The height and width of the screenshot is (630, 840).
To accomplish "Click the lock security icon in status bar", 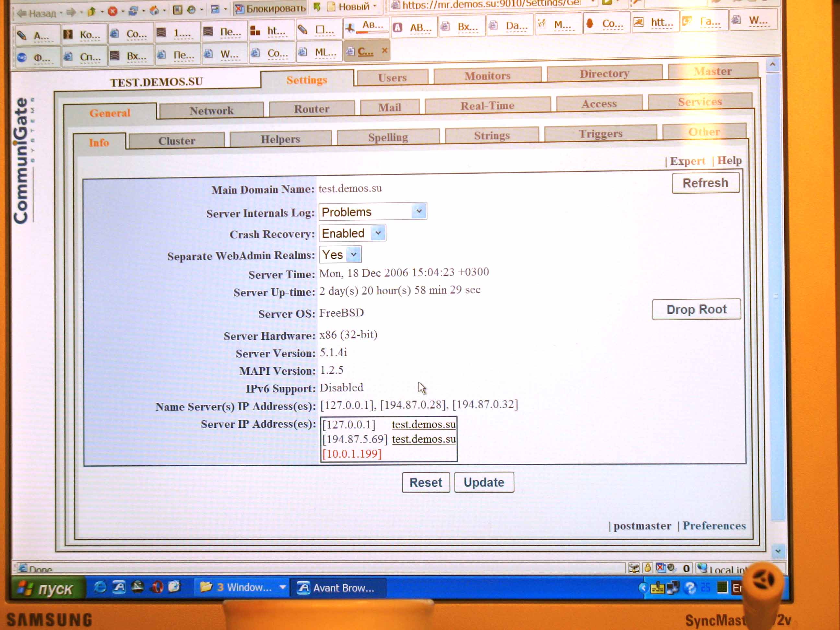I will coord(647,568).
